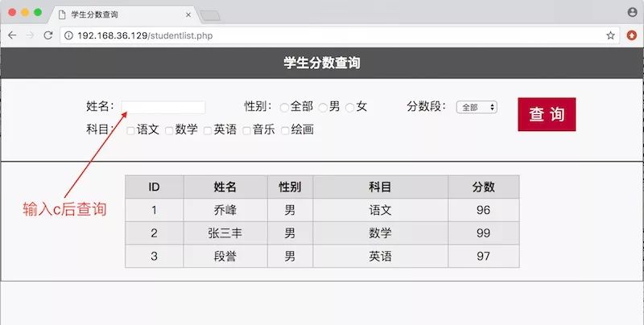Click the score cell 99

[484, 233]
